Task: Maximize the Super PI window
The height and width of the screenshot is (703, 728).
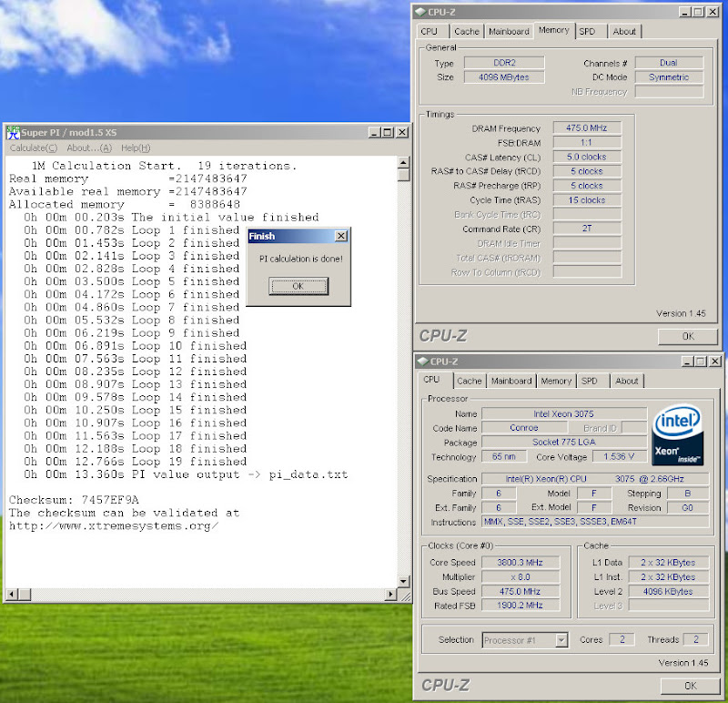Action: (x=387, y=132)
